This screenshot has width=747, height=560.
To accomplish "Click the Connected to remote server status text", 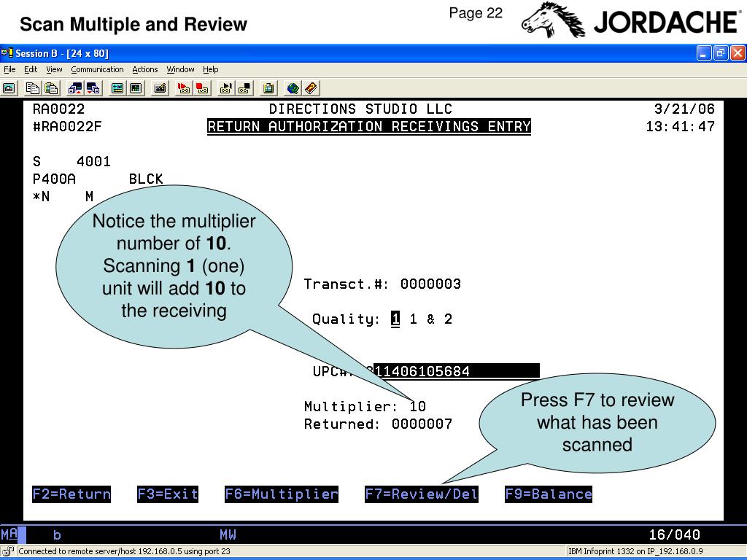I will pos(124,551).
